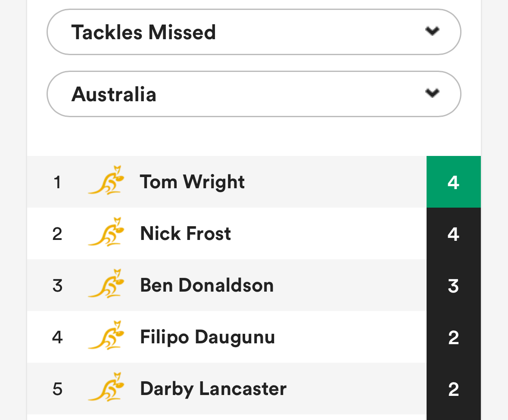Screen dimensions: 508x420
Task: Click the chevron arrow beside Australia
Action: 432,93
